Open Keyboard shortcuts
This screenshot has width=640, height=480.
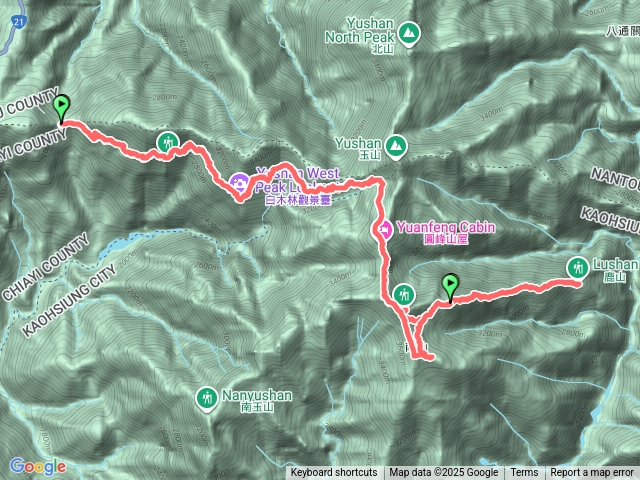(x=334, y=473)
